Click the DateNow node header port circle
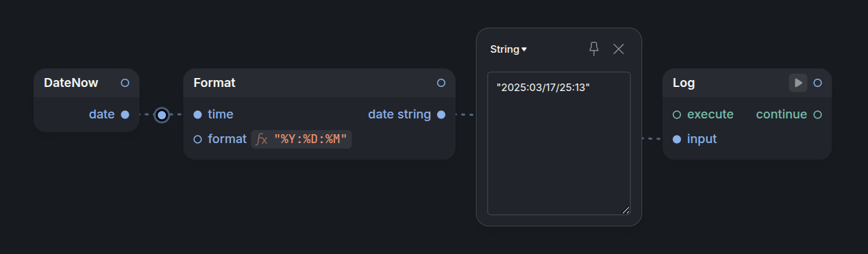Image resolution: width=868 pixels, height=254 pixels. (125, 83)
